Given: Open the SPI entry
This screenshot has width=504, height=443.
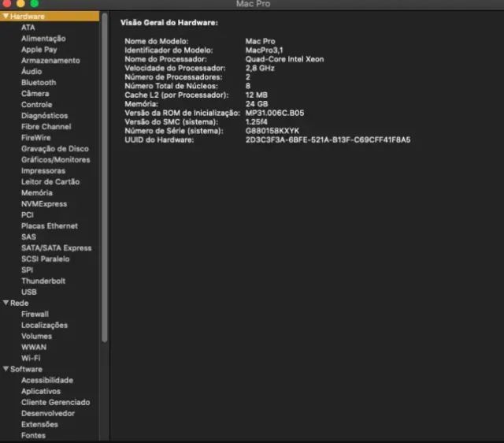Looking at the screenshot, I should coord(27,270).
